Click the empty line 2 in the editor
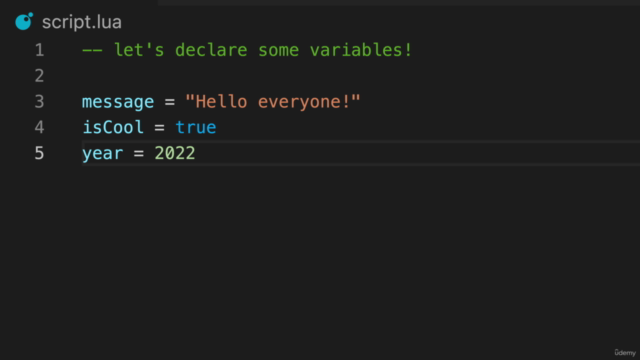The image size is (640, 360). [359, 76]
